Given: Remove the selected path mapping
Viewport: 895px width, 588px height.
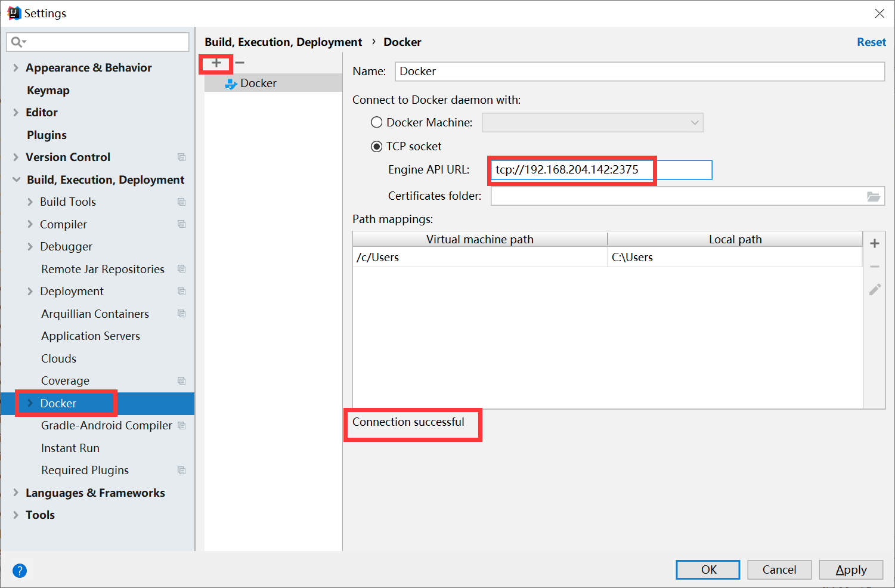Looking at the screenshot, I should coord(875,267).
